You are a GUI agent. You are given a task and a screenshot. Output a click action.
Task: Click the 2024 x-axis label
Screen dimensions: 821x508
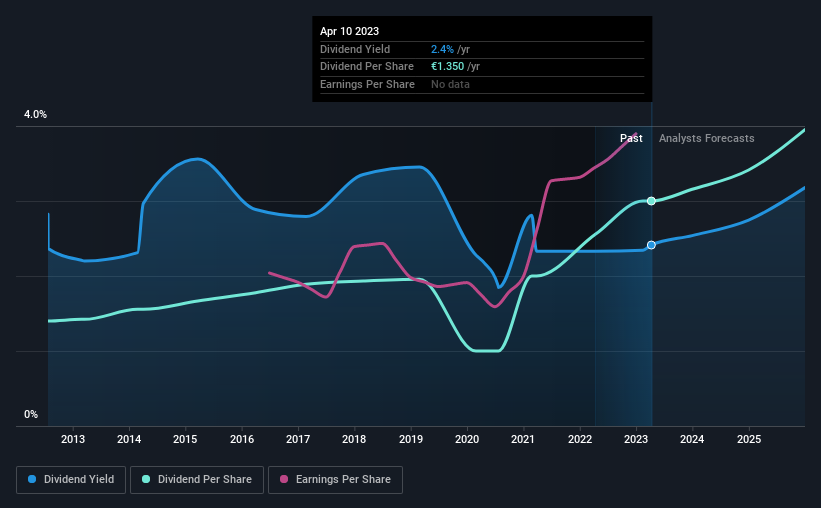(692, 439)
